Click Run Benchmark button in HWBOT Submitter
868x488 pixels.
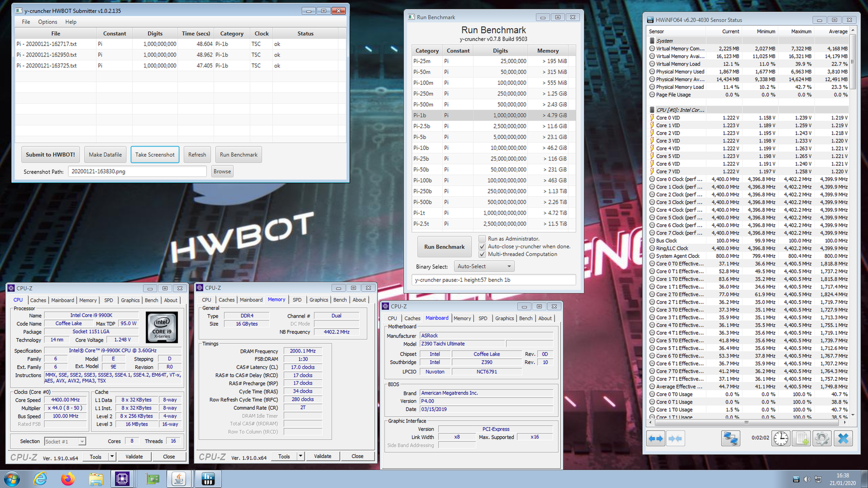tap(239, 155)
